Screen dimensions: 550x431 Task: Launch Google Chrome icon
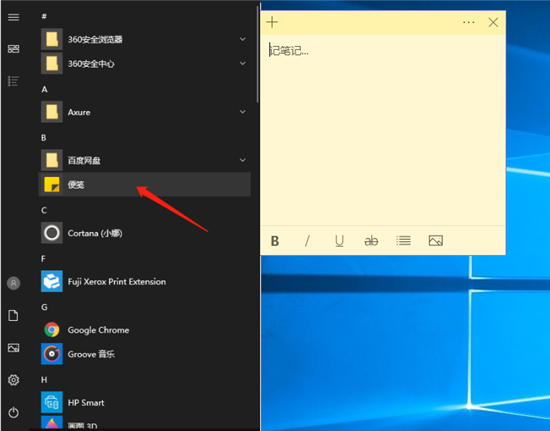pyautogui.click(x=52, y=330)
